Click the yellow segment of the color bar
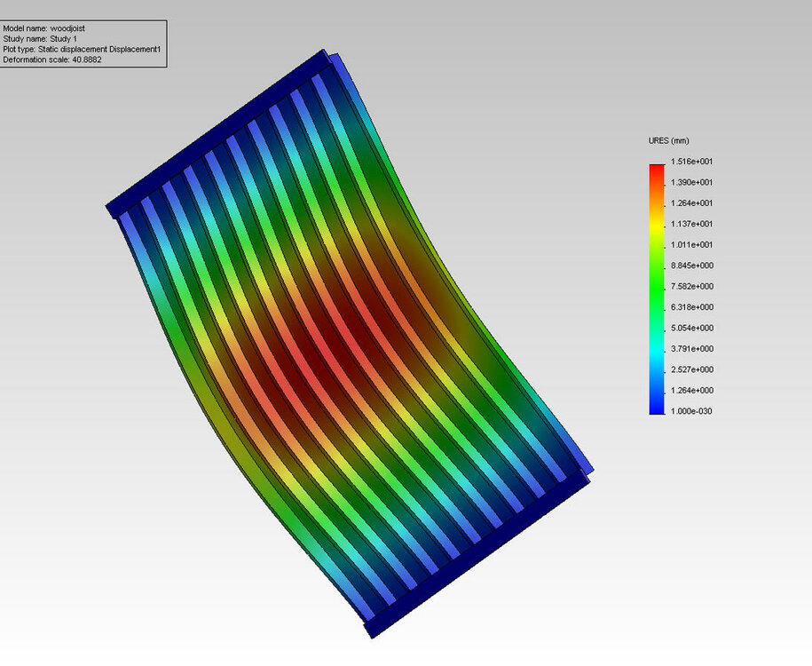This screenshot has width=812, height=666. coord(657,226)
